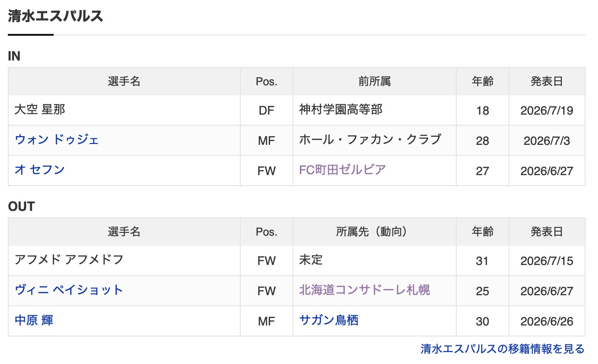Click 清水エスパルスの移籍情報を見る link
This screenshot has height=364, width=598.
click(x=503, y=349)
